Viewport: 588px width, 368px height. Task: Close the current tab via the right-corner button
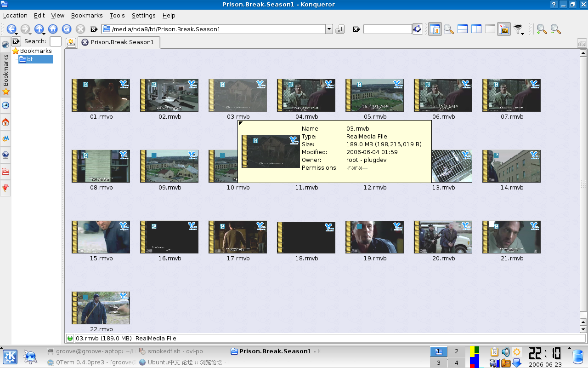tap(582, 43)
